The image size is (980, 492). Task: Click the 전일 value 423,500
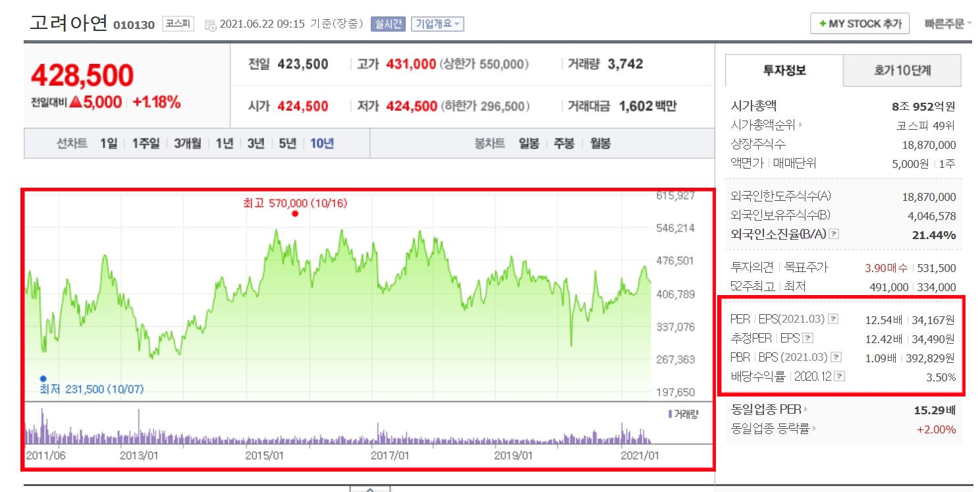[303, 64]
